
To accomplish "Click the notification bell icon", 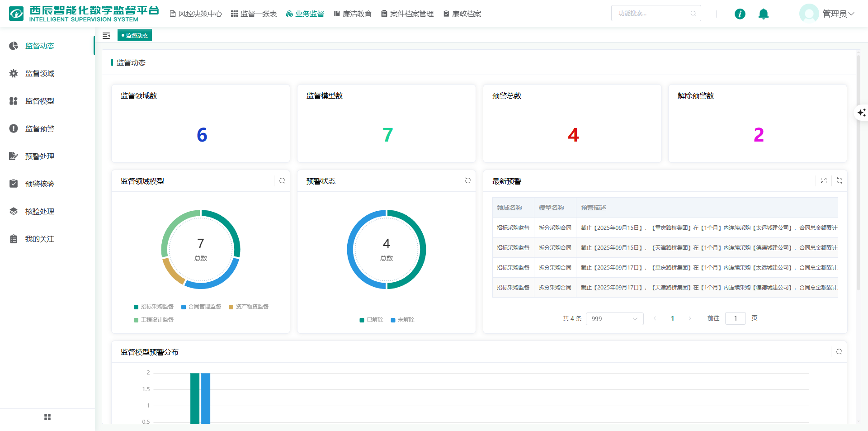I will click(763, 14).
